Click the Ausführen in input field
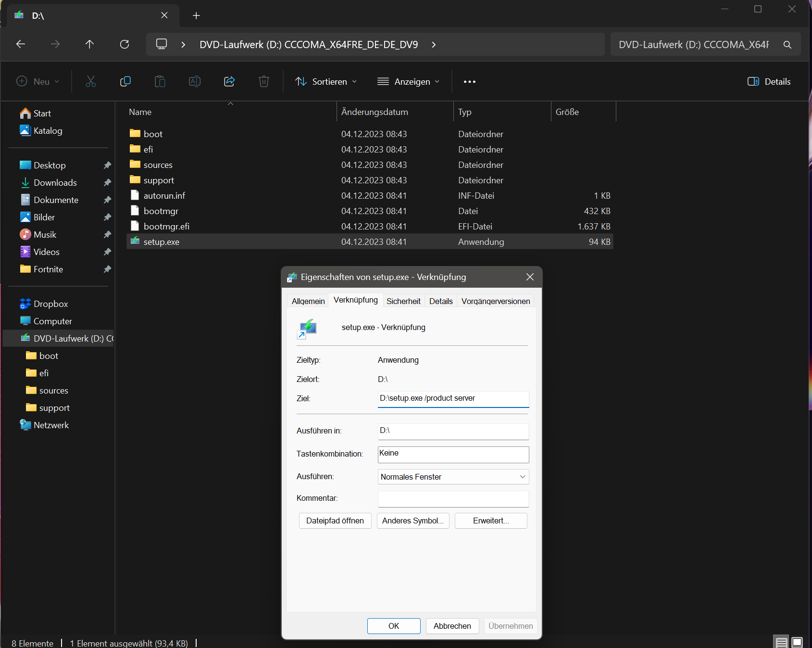Image resolution: width=812 pixels, height=648 pixels. pos(453,431)
